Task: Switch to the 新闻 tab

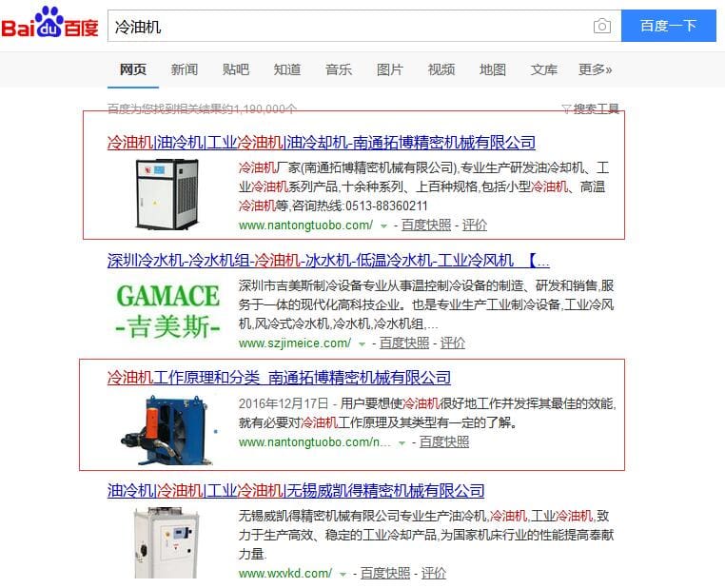Action: [185, 69]
